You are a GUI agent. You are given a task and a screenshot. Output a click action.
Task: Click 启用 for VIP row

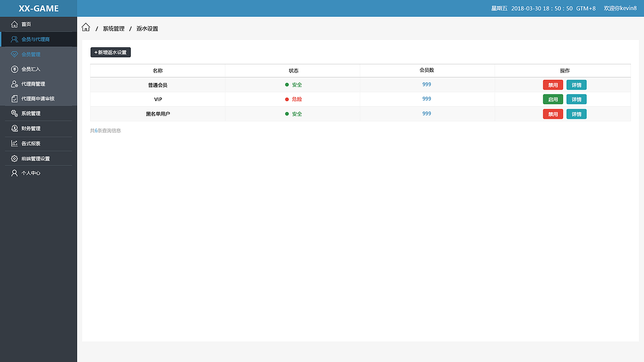[553, 100]
